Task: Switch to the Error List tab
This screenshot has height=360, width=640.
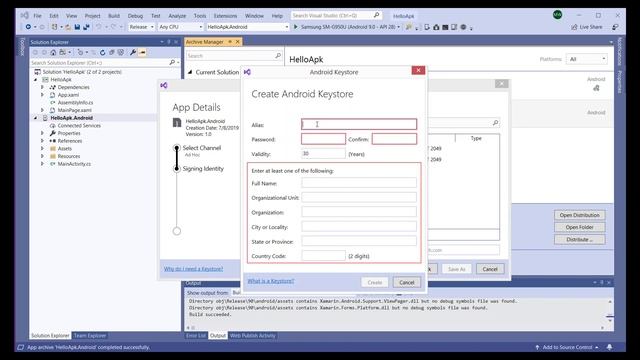Action: coord(196,336)
